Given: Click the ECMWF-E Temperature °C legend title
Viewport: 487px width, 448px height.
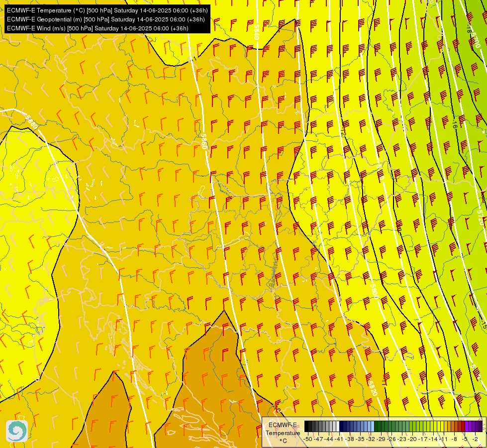Looking at the screenshot, I should [x=283, y=433].
